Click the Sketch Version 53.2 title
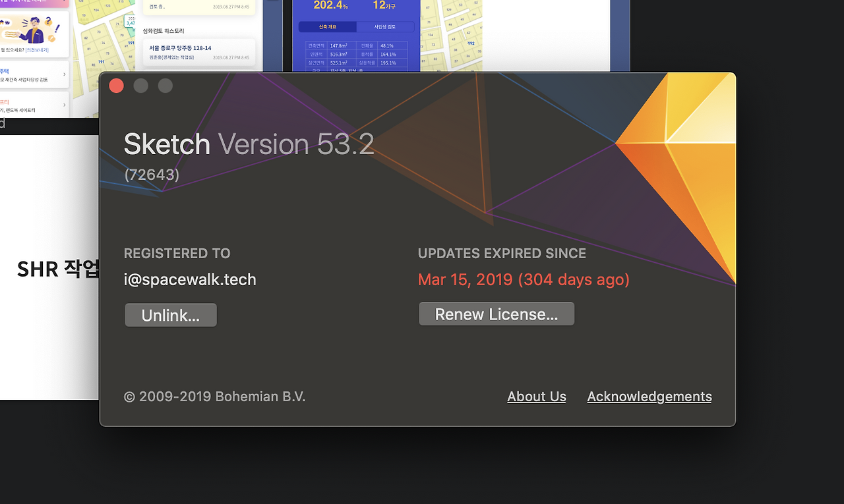844x504 pixels. click(x=249, y=144)
